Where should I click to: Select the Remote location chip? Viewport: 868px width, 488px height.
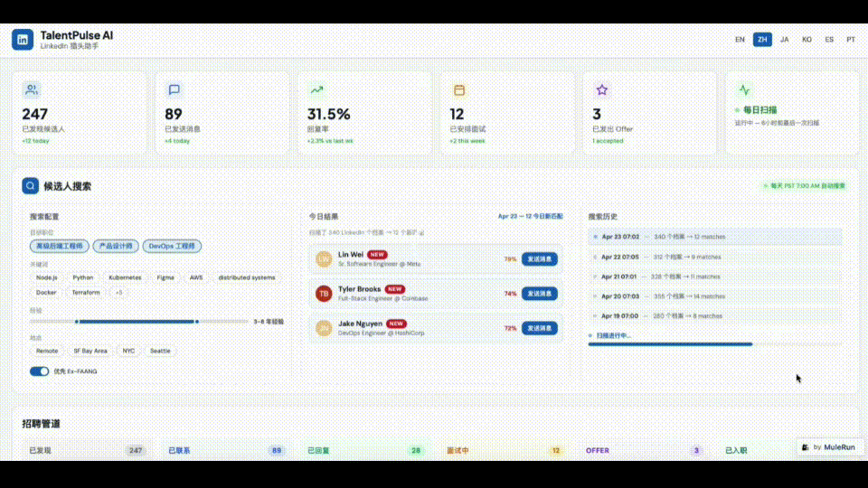pos(46,351)
